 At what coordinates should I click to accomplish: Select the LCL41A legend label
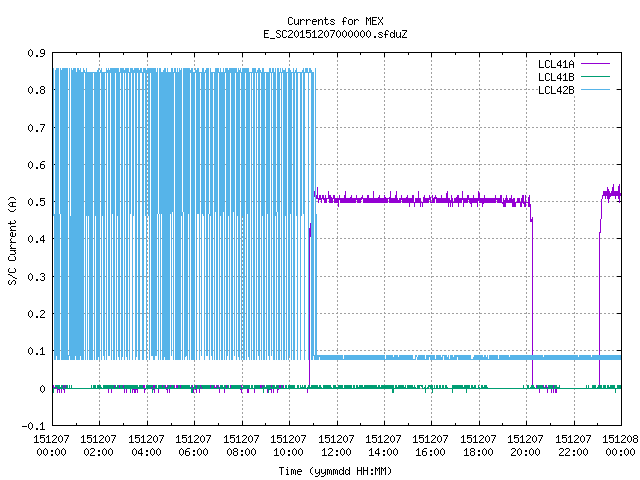[x=556, y=64]
